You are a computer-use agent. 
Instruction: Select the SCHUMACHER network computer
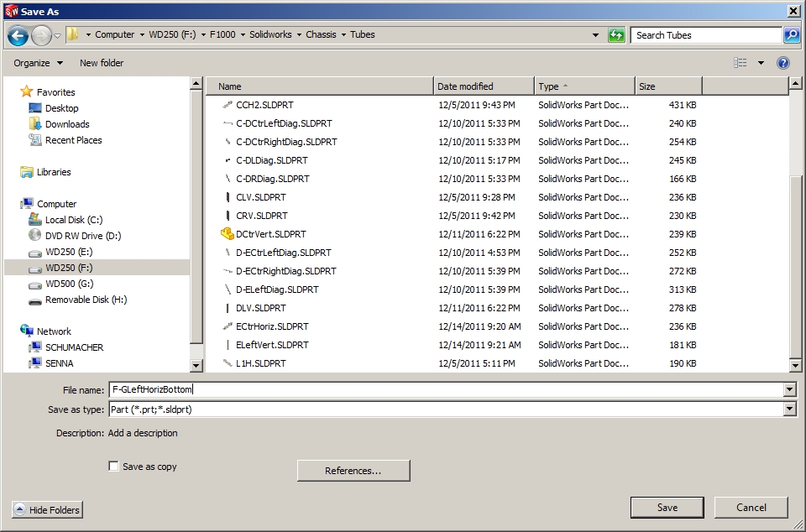pos(74,347)
